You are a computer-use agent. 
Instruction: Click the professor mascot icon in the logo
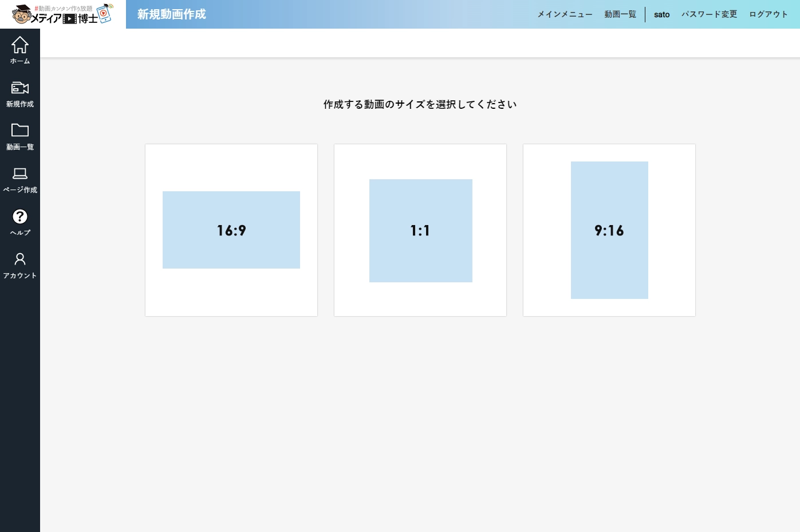[21, 14]
